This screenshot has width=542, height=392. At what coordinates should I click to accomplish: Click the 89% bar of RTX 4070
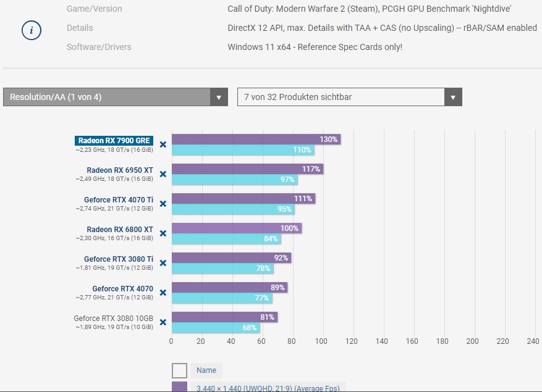(229, 288)
